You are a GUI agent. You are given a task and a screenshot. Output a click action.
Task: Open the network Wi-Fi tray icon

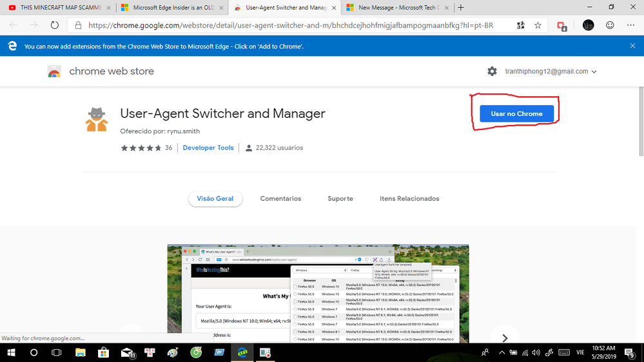pos(525,352)
